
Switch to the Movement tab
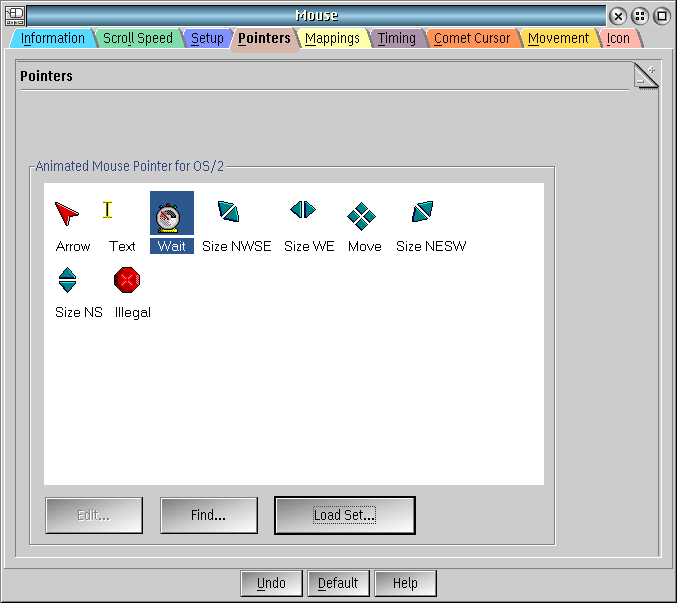point(558,38)
